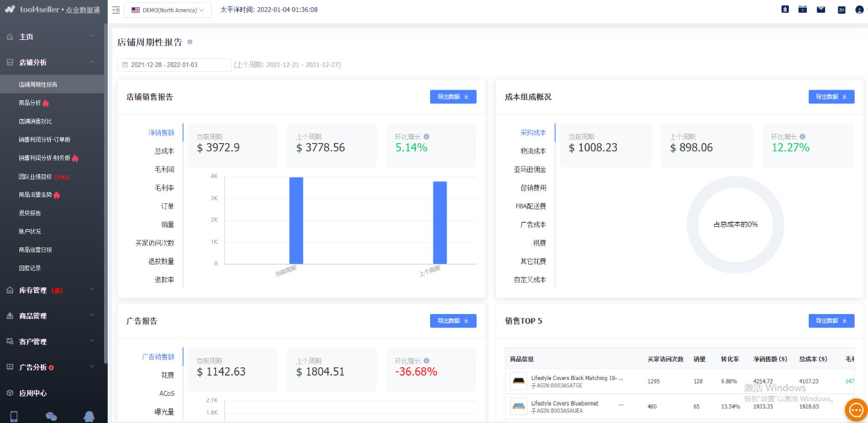The height and width of the screenshot is (423, 868).
Task: Collapse sidebar with the menu fold icon
Action: click(x=116, y=10)
